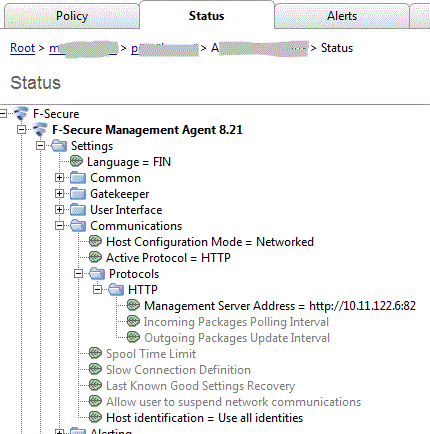Click the Language leaf icon
The height and width of the screenshot is (434, 430).
[x=77, y=161]
